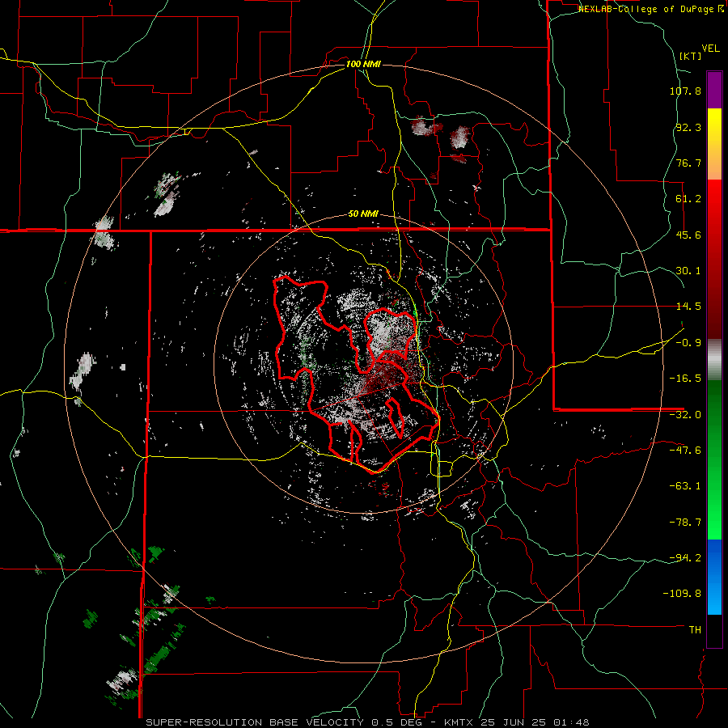Click the -78.7 velocity scale value

click(x=685, y=523)
